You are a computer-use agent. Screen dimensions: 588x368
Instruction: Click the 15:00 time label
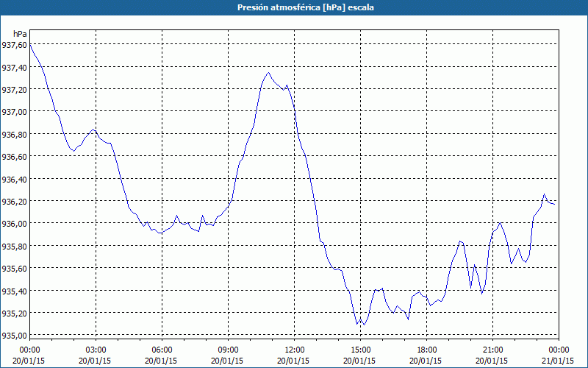tap(360, 350)
